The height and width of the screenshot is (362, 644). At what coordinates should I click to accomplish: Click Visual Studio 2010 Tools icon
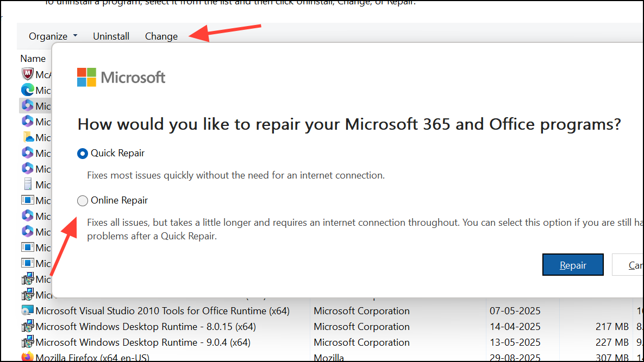click(x=28, y=310)
